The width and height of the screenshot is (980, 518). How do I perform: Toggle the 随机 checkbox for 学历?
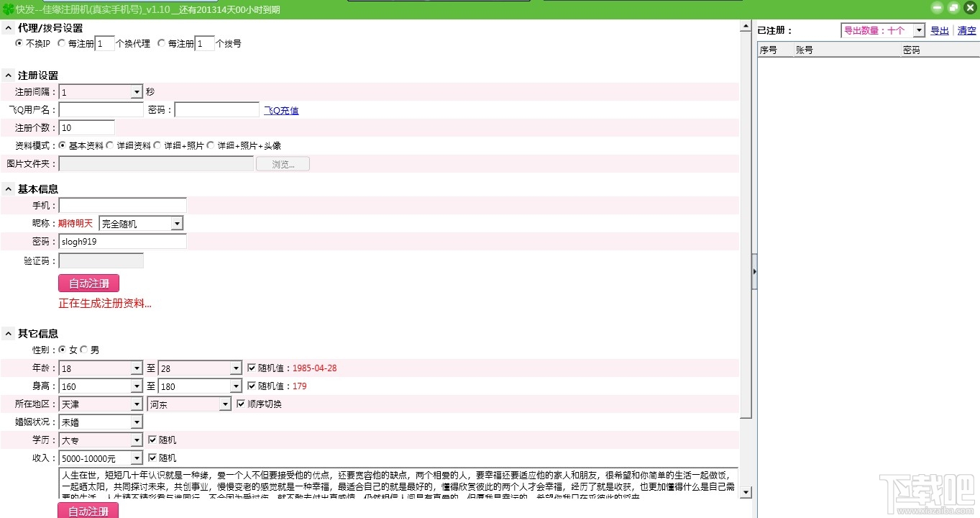click(x=152, y=440)
